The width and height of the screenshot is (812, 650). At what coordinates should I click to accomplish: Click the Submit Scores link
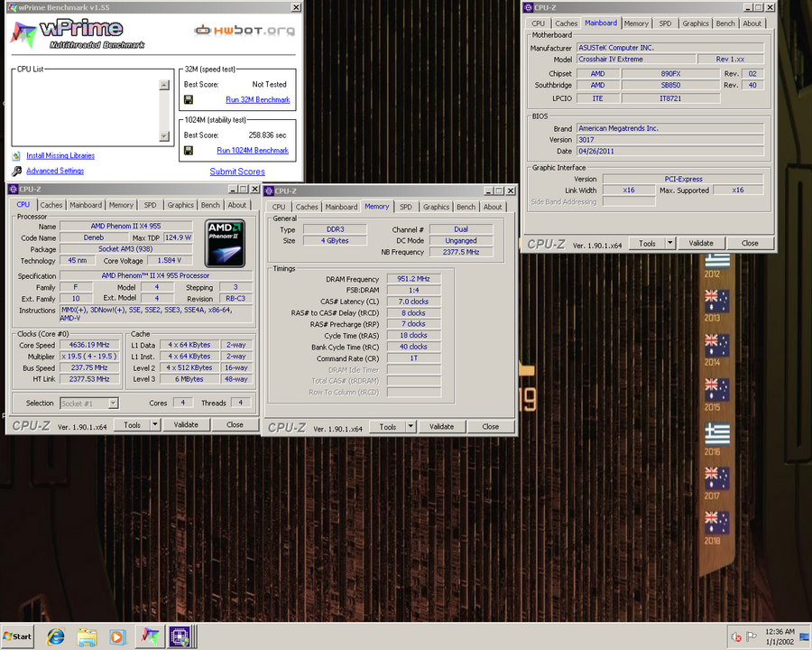coord(237,172)
